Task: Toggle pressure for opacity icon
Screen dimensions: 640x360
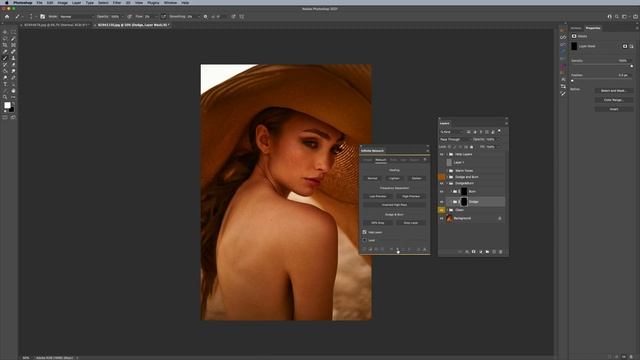Action: tap(129, 17)
